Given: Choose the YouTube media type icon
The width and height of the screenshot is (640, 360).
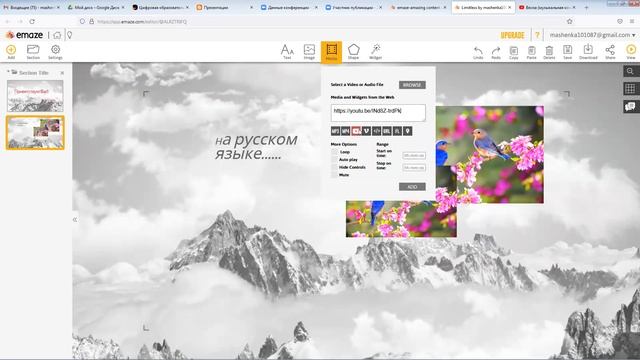Looking at the screenshot, I should (x=356, y=131).
